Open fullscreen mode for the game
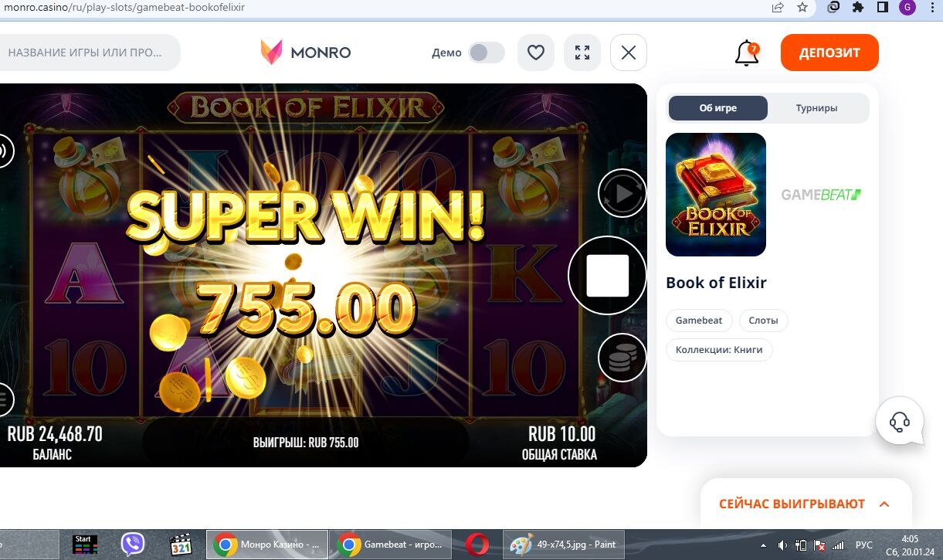This screenshot has height=560, width=943. pos(582,53)
